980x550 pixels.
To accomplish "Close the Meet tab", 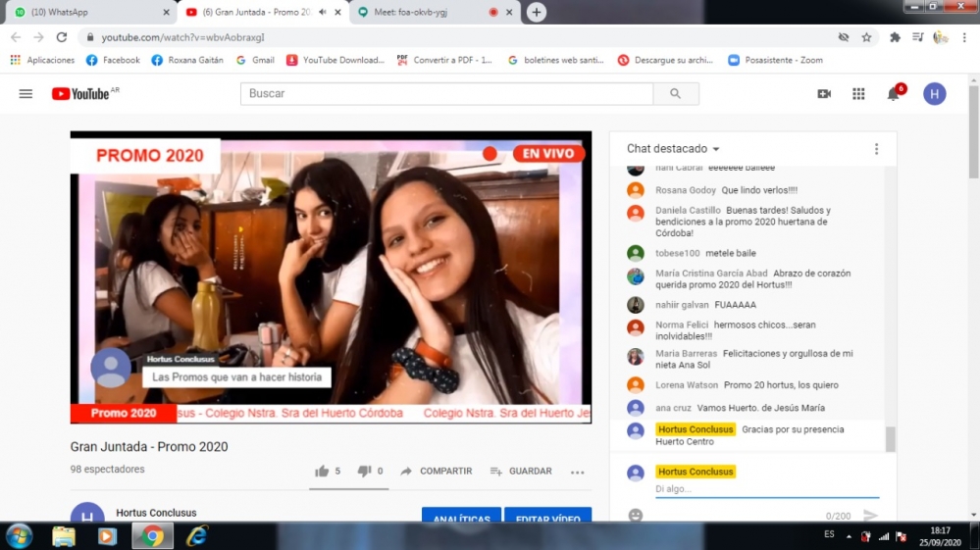I will (x=509, y=12).
